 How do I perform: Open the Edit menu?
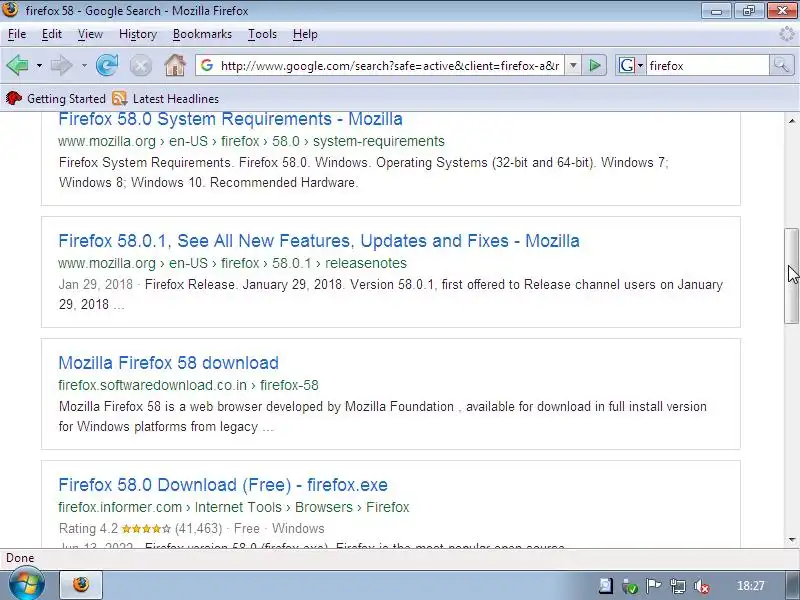click(x=52, y=34)
